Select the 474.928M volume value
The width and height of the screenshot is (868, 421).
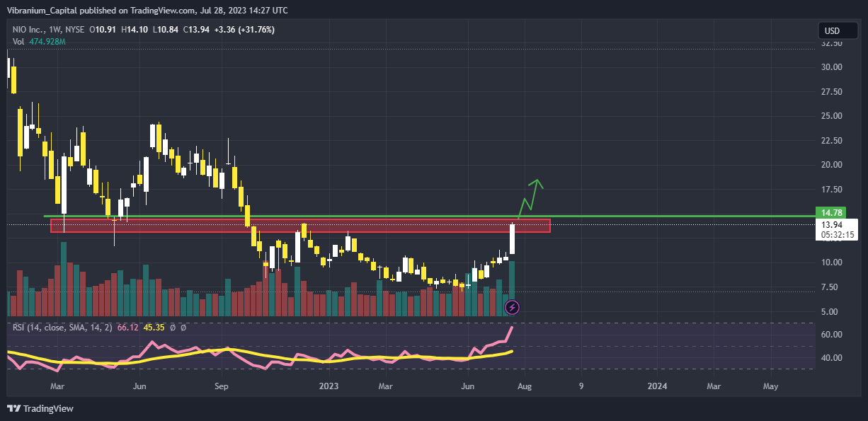click(x=47, y=42)
